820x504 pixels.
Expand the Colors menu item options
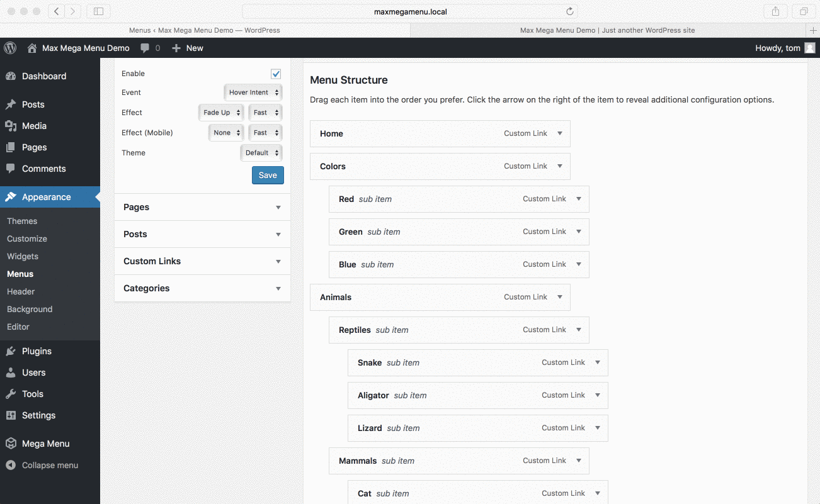click(559, 166)
